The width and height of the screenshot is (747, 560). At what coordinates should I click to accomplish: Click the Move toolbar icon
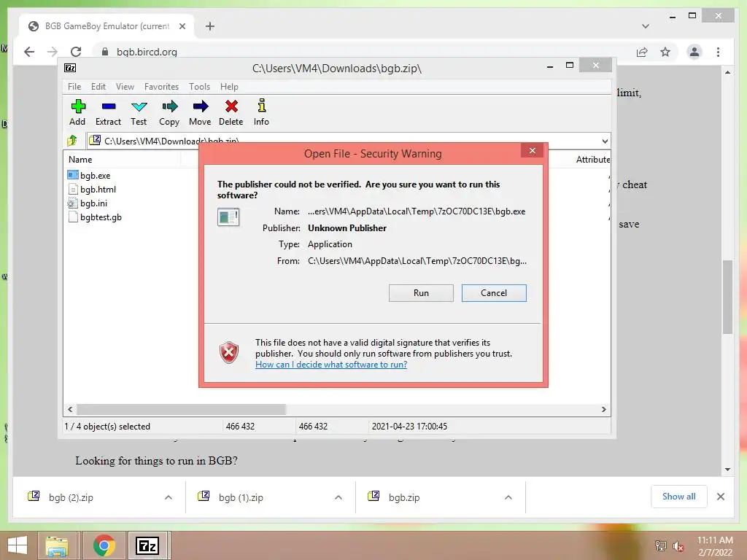[x=200, y=106]
